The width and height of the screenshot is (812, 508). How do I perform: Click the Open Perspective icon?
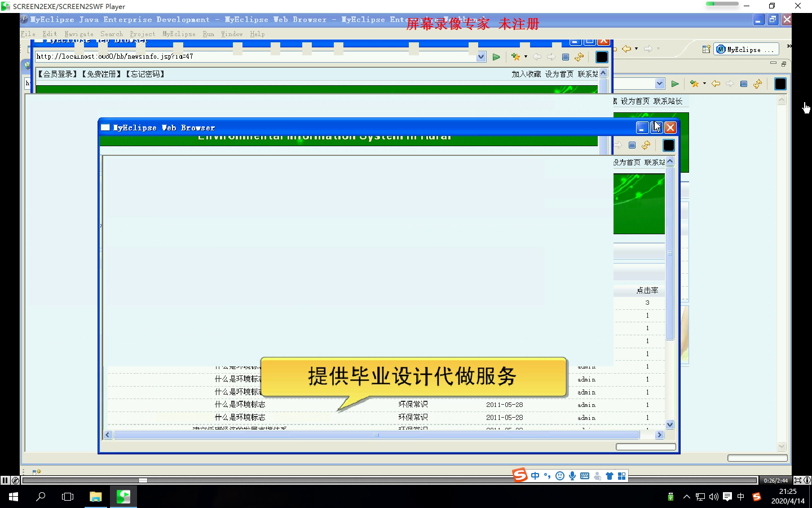click(706, 50)
